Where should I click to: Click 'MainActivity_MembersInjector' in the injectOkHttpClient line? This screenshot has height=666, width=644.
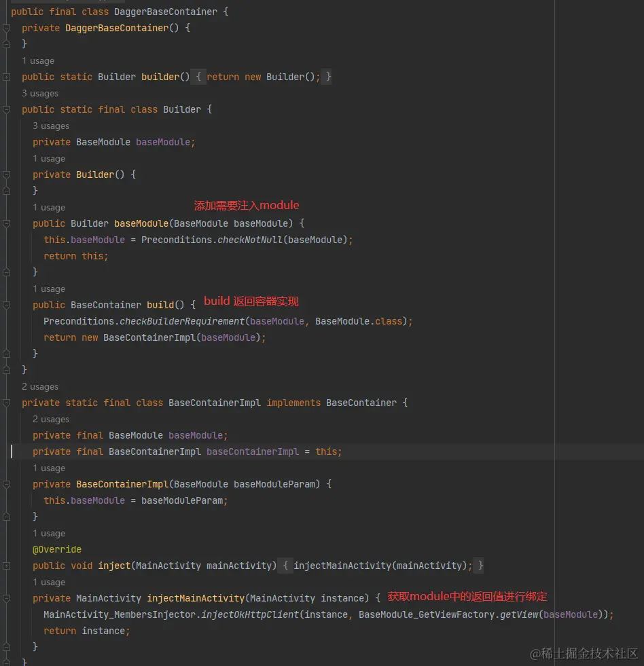pyautogui.click(x=120, y=614)
